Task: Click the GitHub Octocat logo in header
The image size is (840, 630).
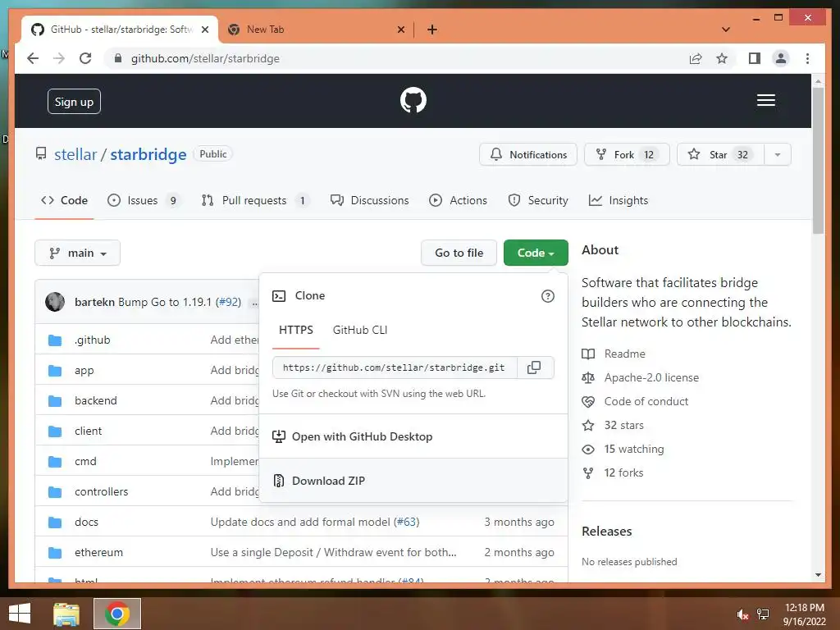Action: point(413,100)
